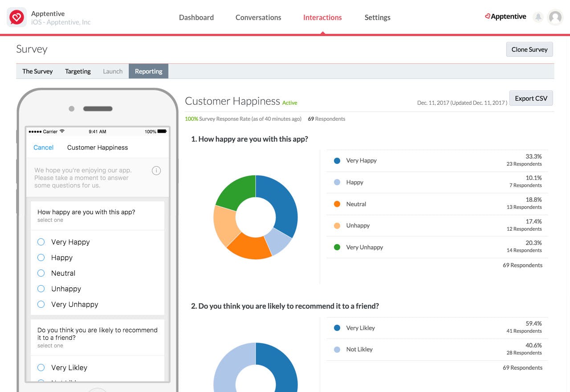Select the Very Likley radio button
Viewport: 570px width, 392px height.
(x=41, y=367)
